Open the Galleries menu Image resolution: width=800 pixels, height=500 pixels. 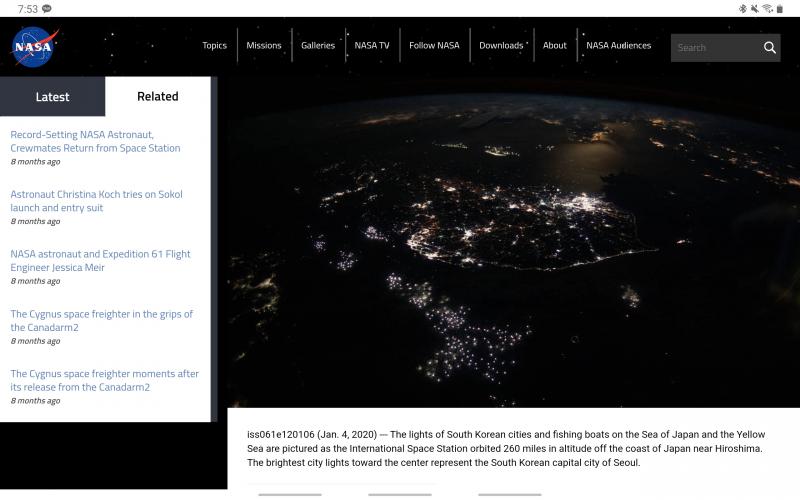coord(318,46)
